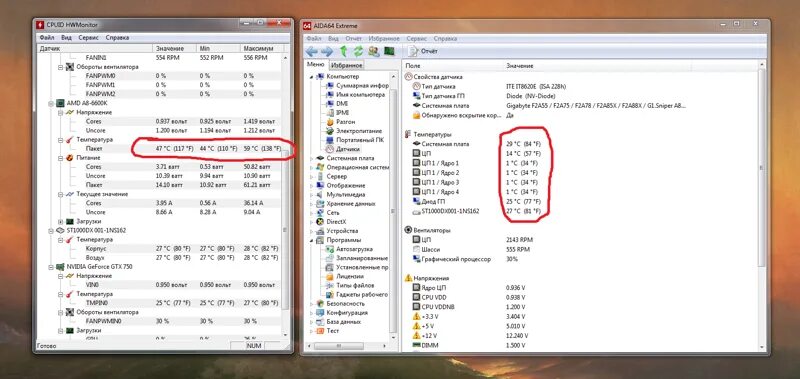Collapse the Питание node in HWMonitor

60,158
